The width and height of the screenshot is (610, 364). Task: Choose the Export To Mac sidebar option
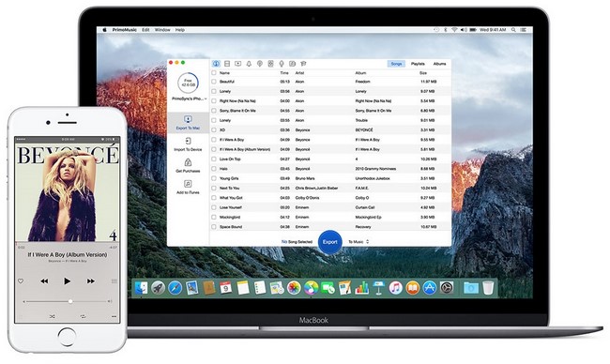188,123
